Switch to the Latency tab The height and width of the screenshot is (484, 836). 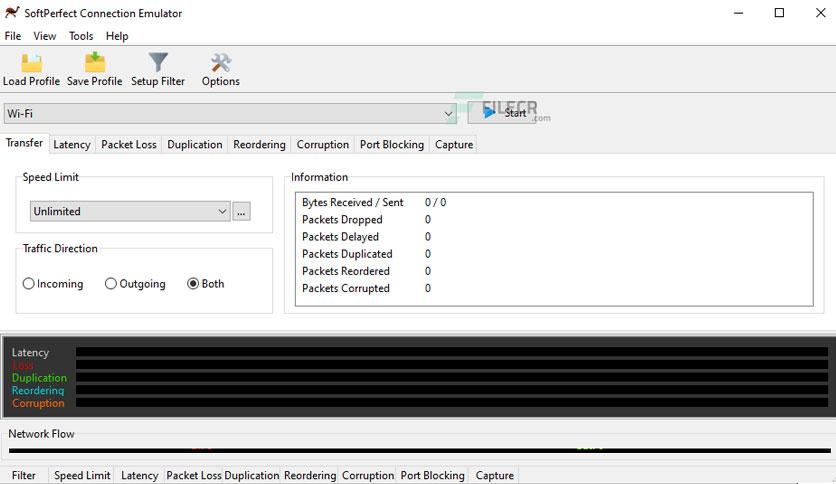[x=72, y=144]
